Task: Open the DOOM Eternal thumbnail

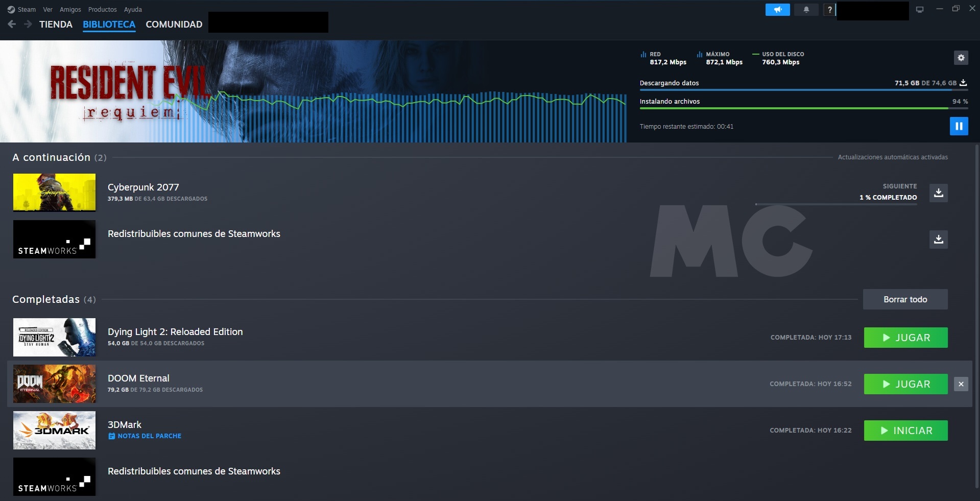Action: [x=54, y=384]
